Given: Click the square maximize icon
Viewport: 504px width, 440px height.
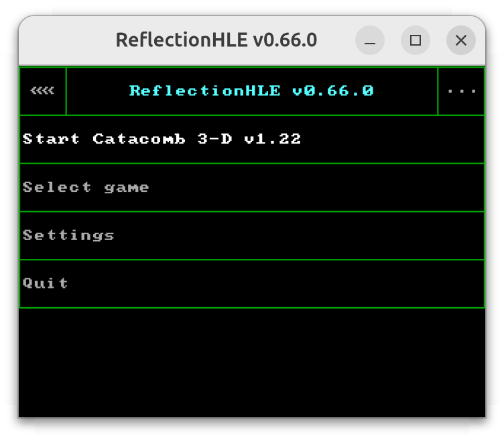Looking at the screenshot, I should 416,40.
